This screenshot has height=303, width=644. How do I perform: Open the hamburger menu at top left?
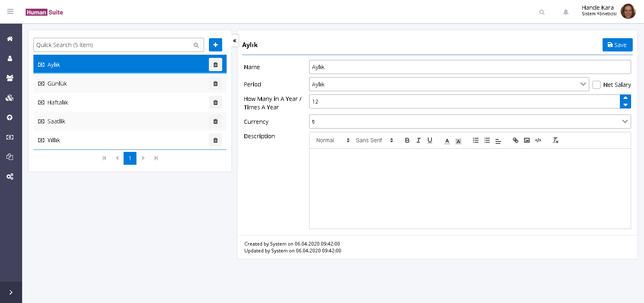(10, 12)
